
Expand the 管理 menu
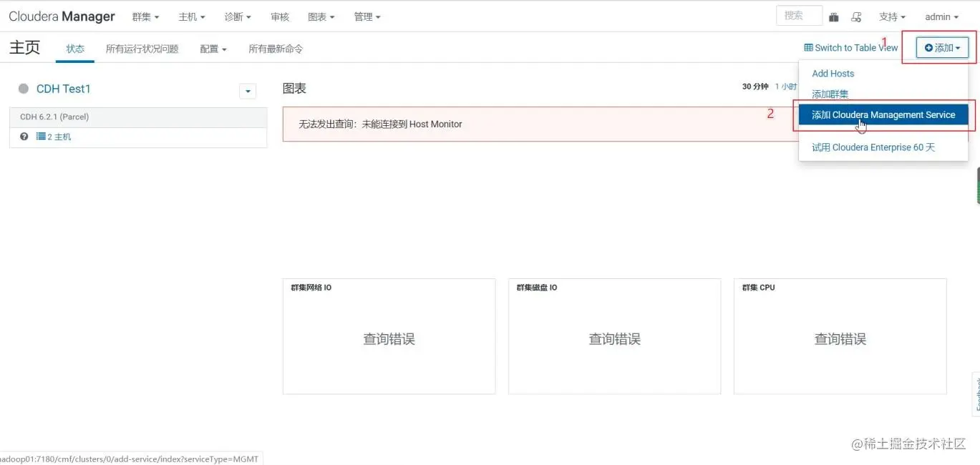coord(367,16)
